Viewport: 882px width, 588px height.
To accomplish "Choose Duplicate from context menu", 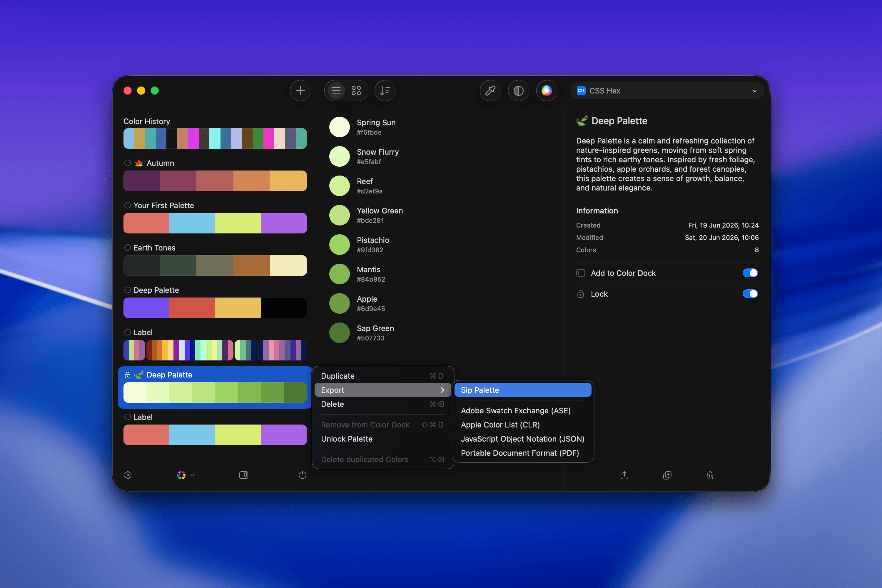I will tap(382, 376).
